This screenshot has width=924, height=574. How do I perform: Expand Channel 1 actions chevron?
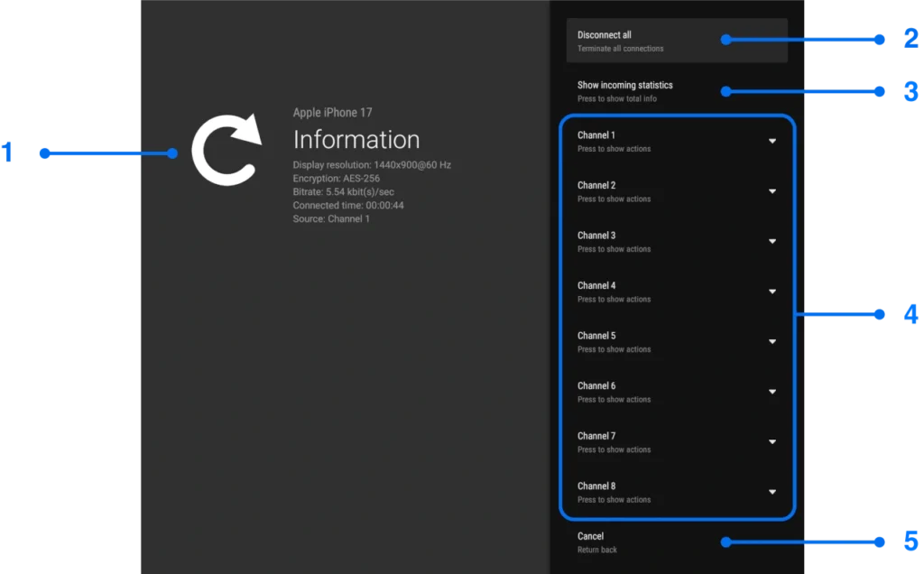pyautogui.click(x=772, y=141)
